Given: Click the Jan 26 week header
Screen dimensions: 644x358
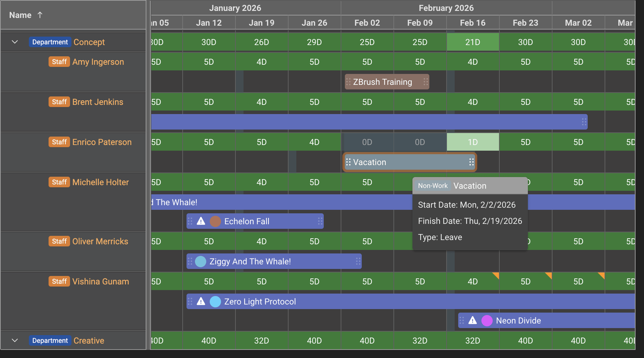Looking at the screenshot, I should [x=314, y=23].
